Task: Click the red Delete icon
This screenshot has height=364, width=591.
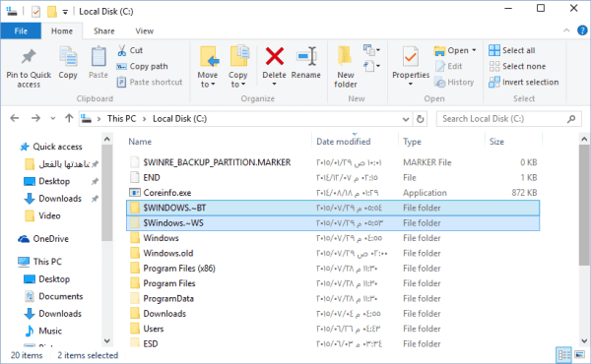Action: click(x=275, y=56)
